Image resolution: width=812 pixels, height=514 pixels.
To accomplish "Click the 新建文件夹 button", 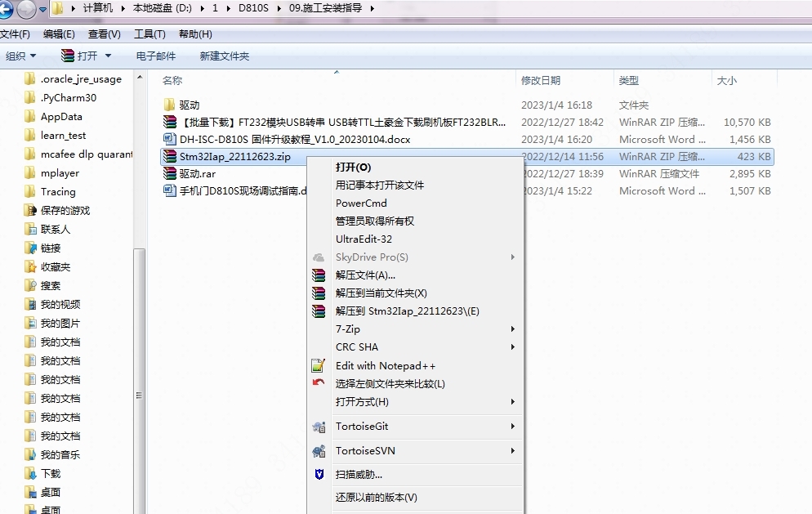I will (x=225, y=56).
